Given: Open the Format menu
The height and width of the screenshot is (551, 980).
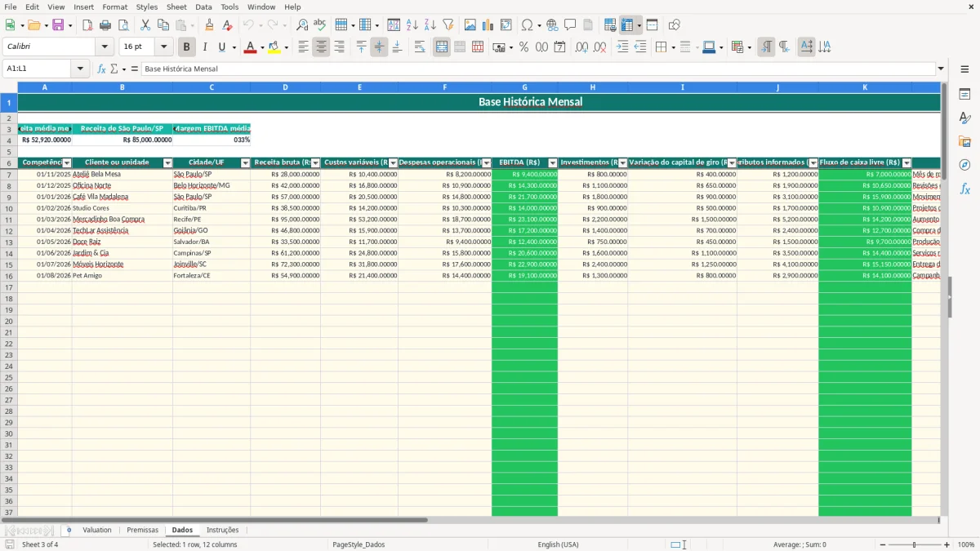Looking at the screenshot, I should point(114,7).
